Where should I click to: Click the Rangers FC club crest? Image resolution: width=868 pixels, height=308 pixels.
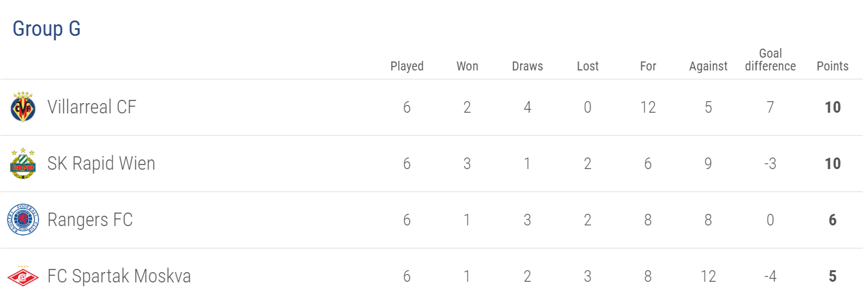(x=23, y=220)
